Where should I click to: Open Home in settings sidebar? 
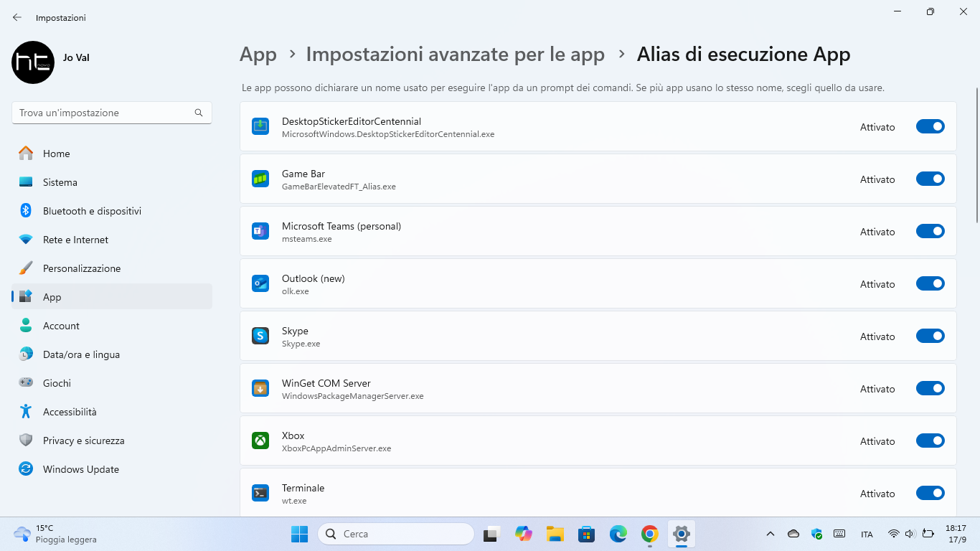pos(112,154)
